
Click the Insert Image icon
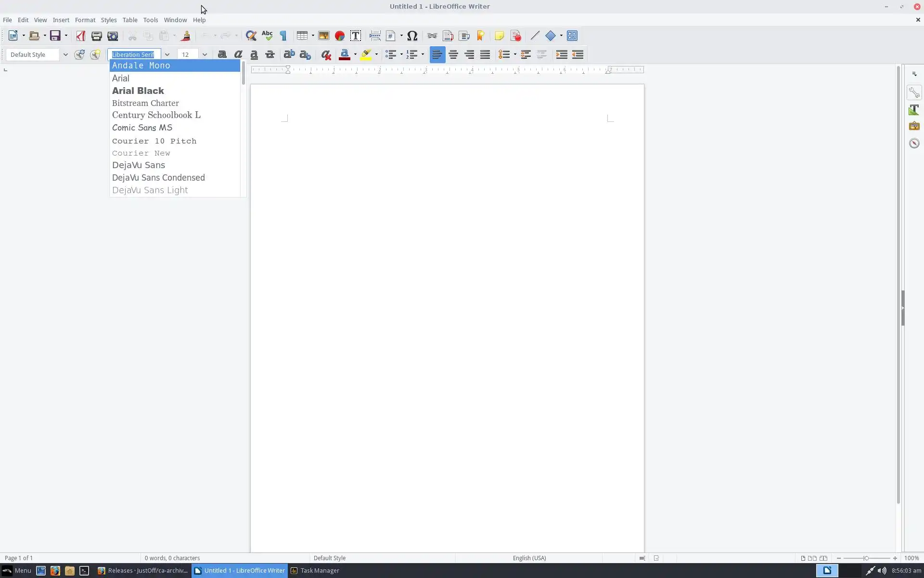323,36
